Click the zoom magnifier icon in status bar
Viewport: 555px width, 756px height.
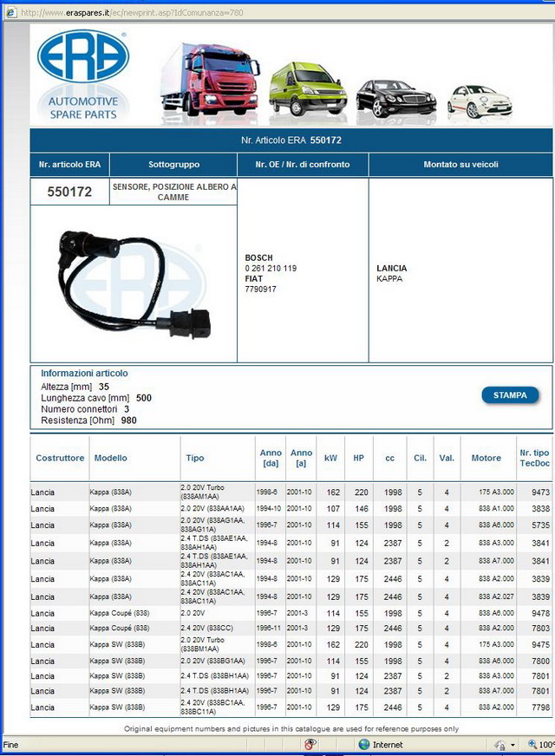click(532, 744)
